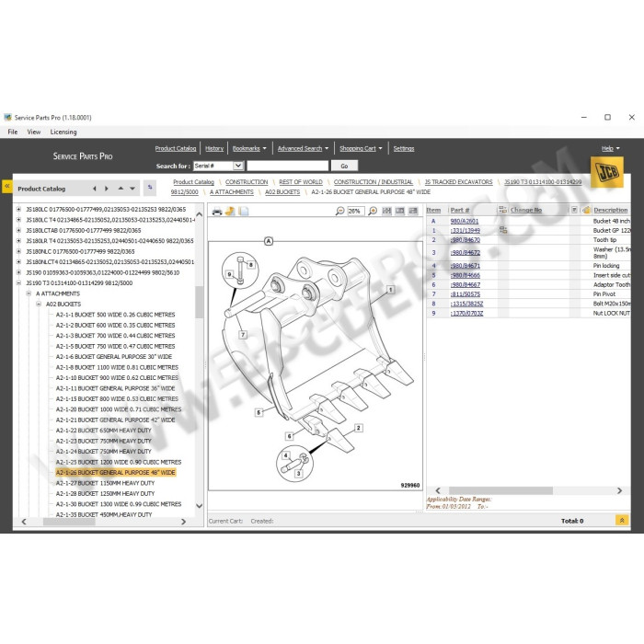Viewport: 644px width, 644px height.
Task: Open part number 980/A2601
Action: (x=464, y=221)
